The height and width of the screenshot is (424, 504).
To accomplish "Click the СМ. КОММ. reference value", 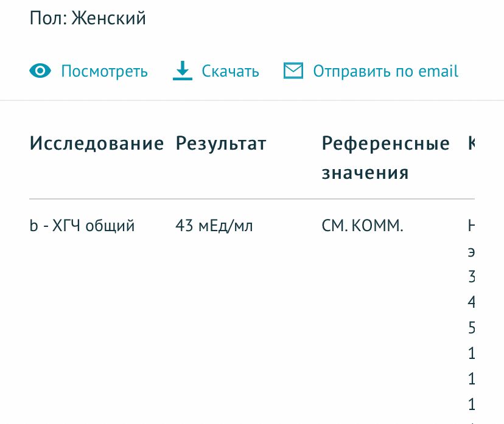I will point(362,226).
